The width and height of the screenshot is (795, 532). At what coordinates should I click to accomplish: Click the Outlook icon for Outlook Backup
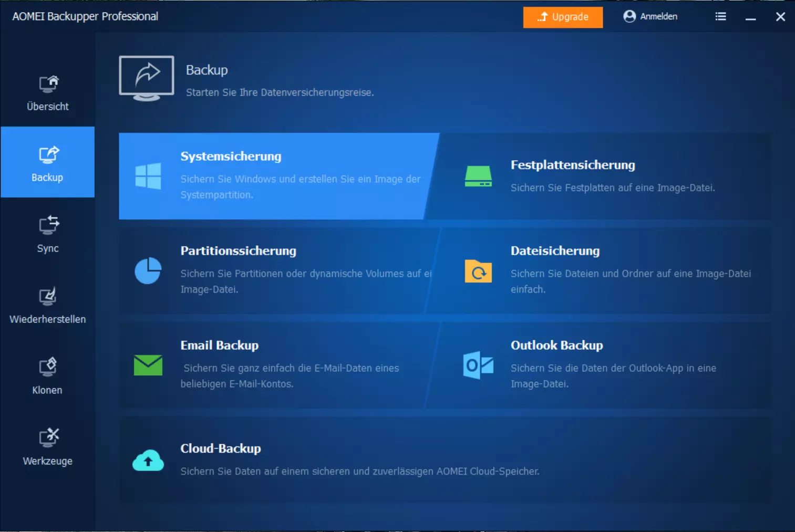pyautogui.click(x=478, y=365)
